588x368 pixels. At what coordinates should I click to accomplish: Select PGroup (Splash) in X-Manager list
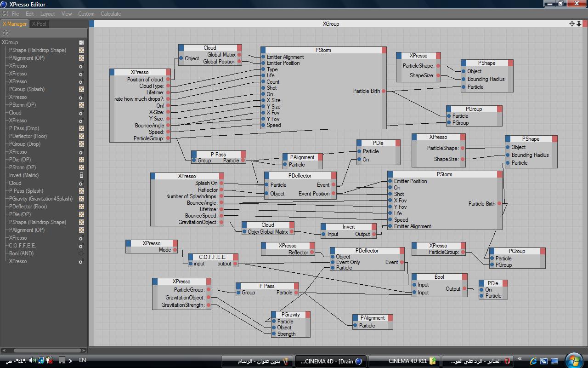coord(27,89)
